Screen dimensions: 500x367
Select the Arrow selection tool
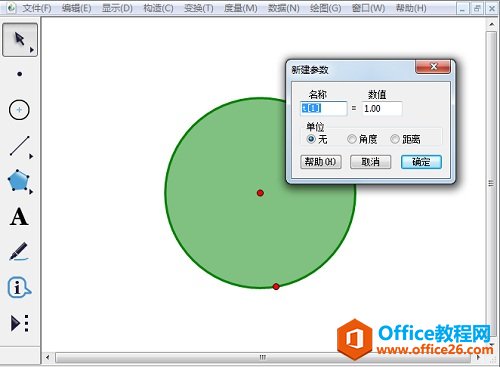click(x=20, y=40)
